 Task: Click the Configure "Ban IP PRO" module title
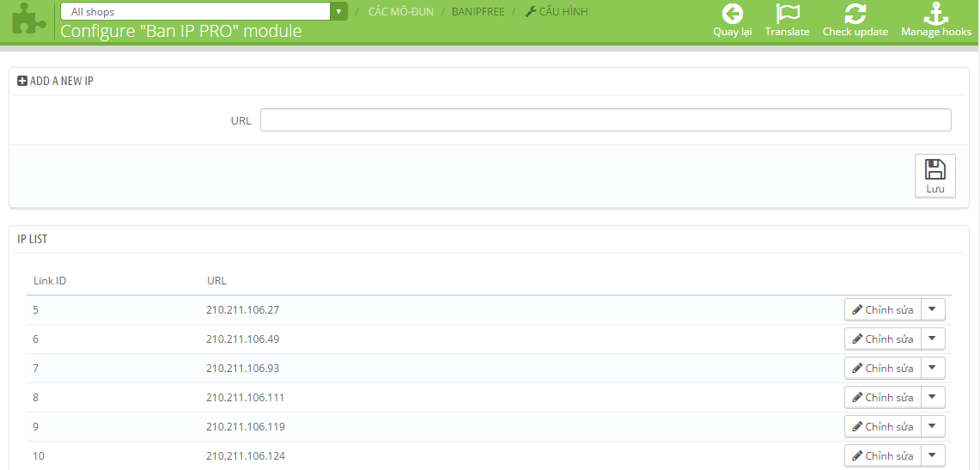click(180, 31)
